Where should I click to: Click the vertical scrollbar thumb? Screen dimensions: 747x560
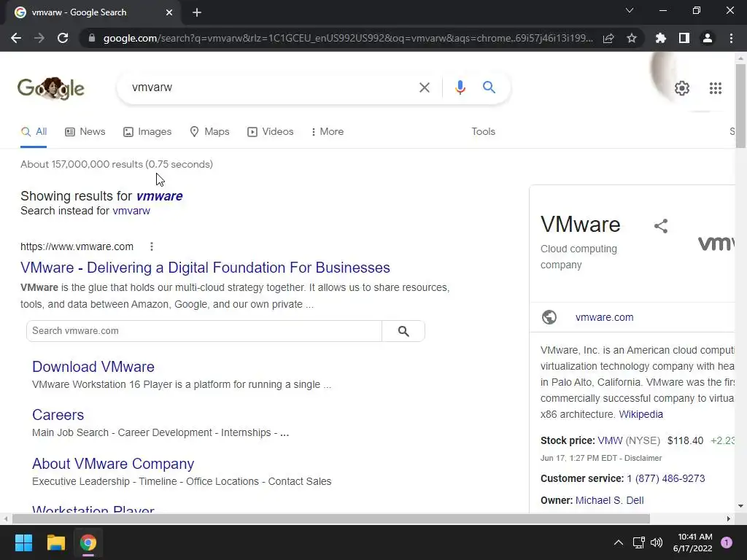740,106
